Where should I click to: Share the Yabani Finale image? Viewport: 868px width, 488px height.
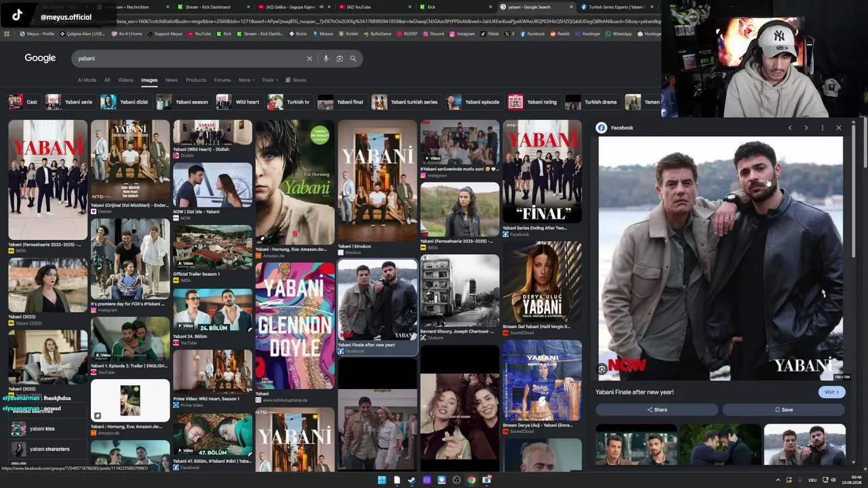pos(656,409)
